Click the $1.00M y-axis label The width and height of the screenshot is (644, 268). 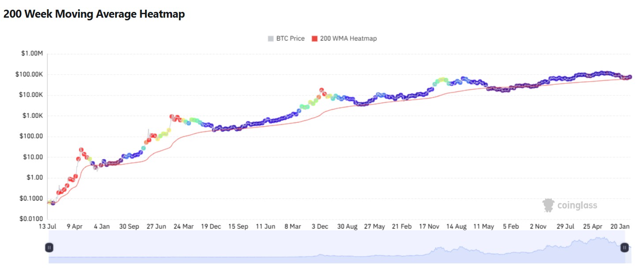[32, 54]
